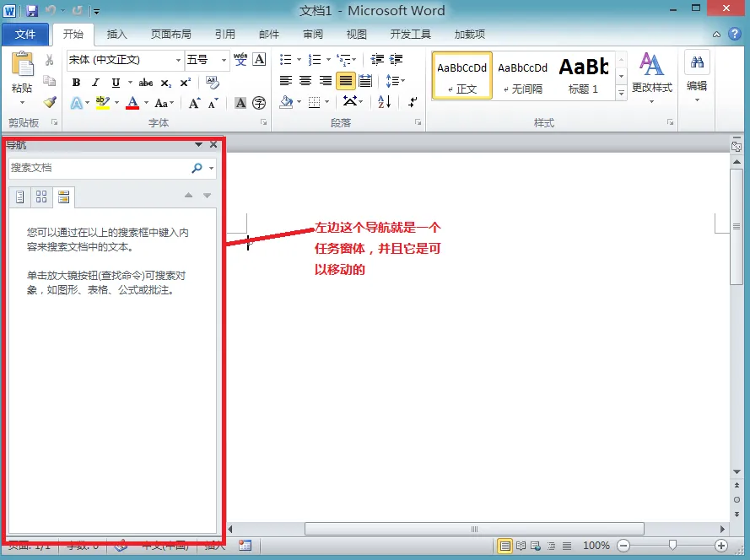Open 更改样式 Change Styles menu
The image size is (750, 560).
click(651, 78)
